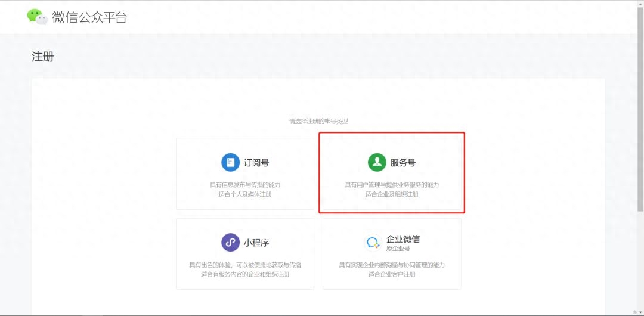Viewport: 644px width, 316px height.
Task: Click the 企业微信 chat bubble icon
Action: point(373,243)
